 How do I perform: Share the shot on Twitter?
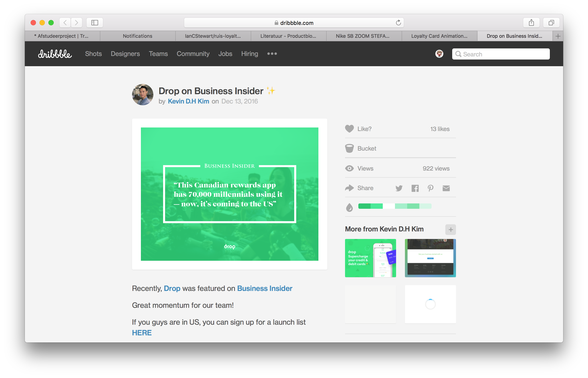pyautogui.click(x=399, y=188)
